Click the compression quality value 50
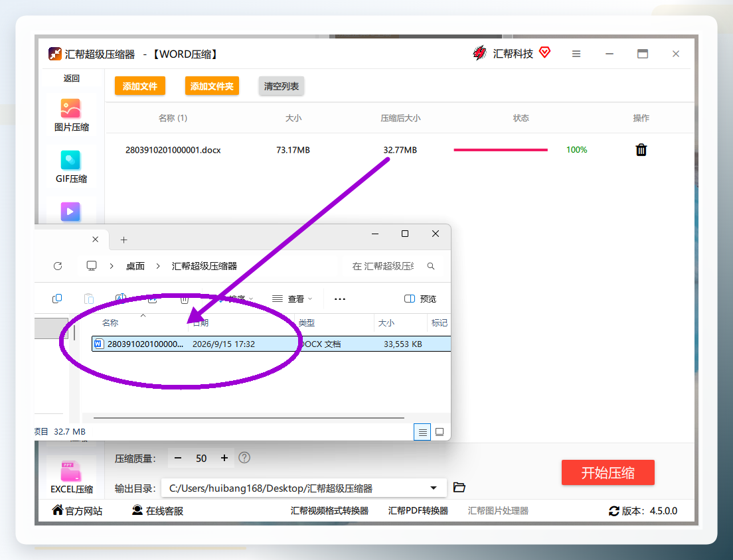The width and height of the screenshot is (733, 560). point(201,458)
